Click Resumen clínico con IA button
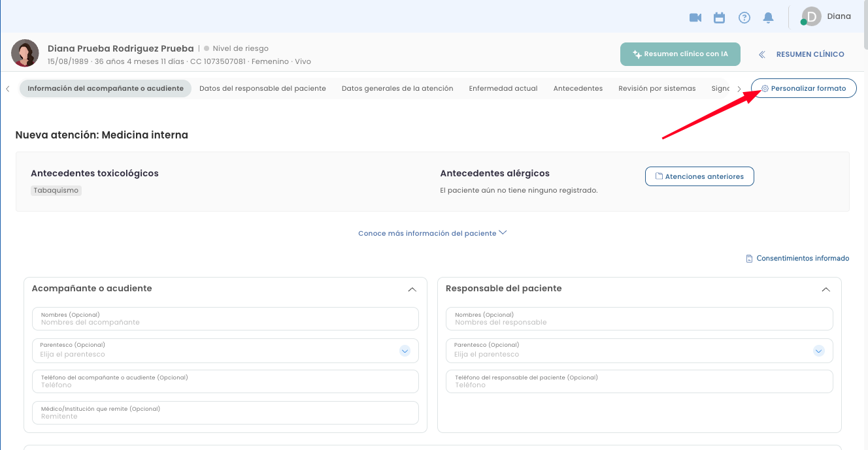 680,54
